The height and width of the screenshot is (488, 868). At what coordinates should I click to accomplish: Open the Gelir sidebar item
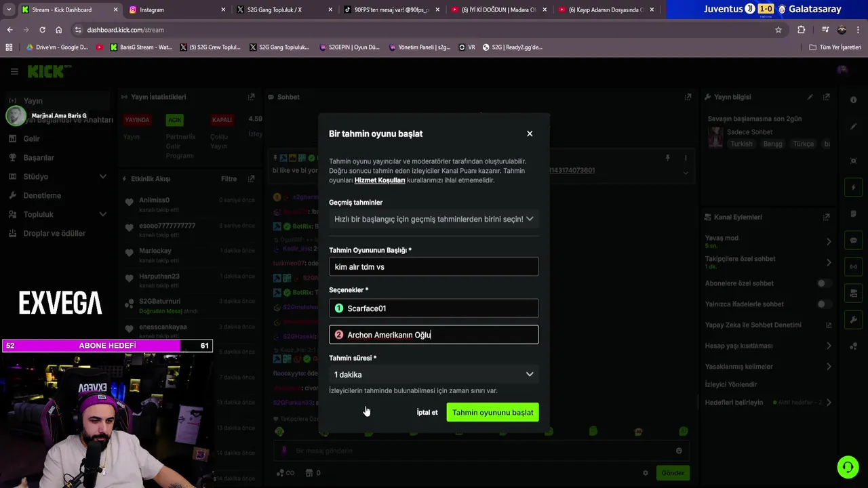(31, 138)
